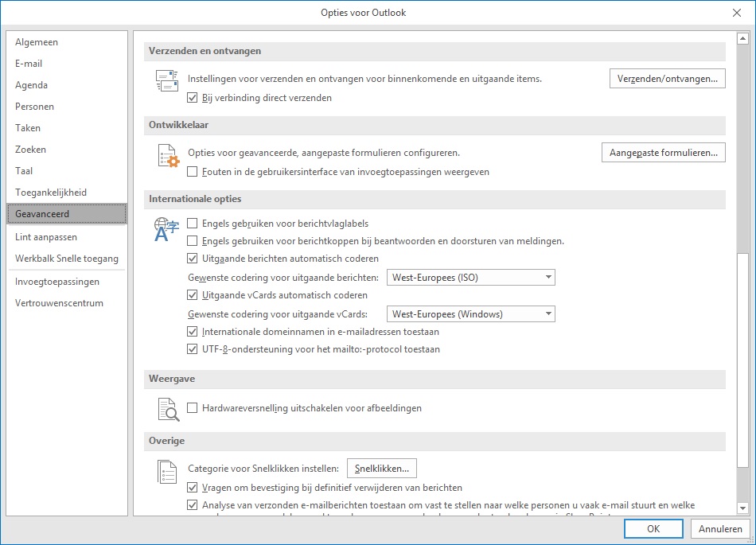Close the Opties voor Outlook dialog
Image resolution: width=756 pixels, height=545 pixels.
737,13
